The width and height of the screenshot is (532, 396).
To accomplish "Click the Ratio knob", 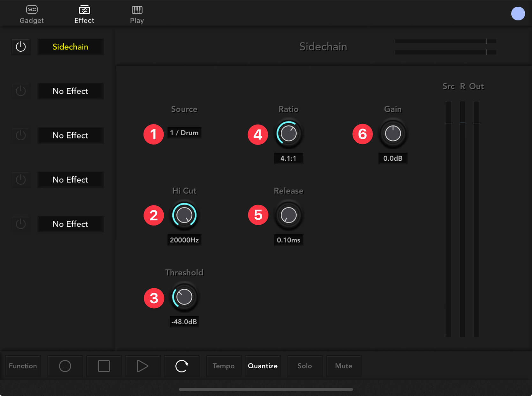I will click(288, 133).
